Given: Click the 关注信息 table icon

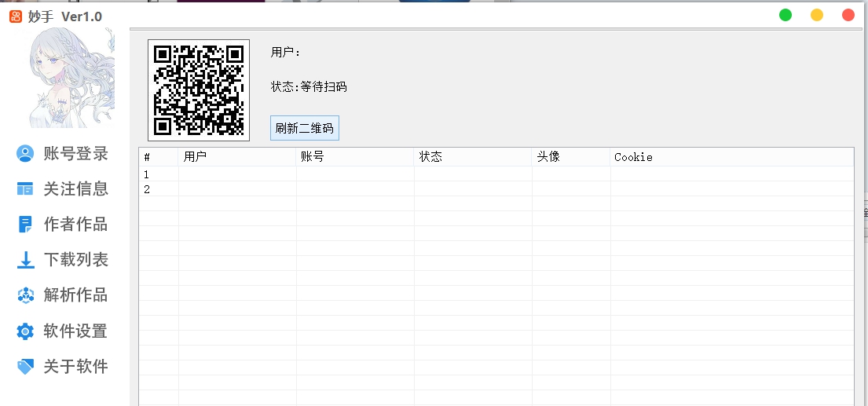Looking at the screenshot, I should pyautogui.click(x=25, y=188).
